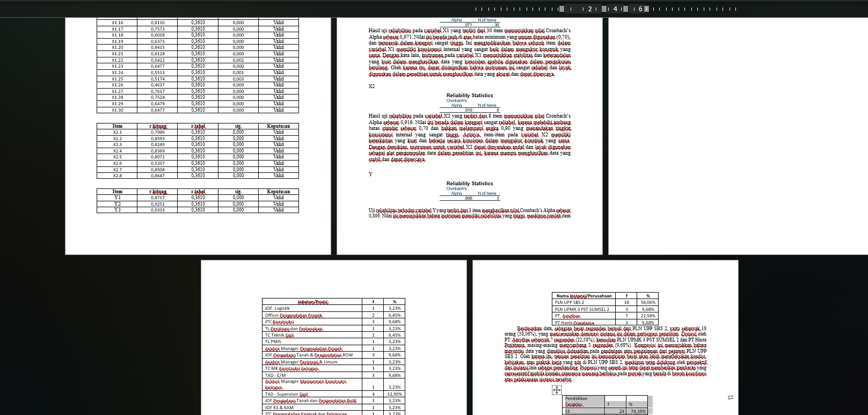Select the ruler column marker right of 6
The height and width of the screenshot is (415, 868).
click(646, 9)
